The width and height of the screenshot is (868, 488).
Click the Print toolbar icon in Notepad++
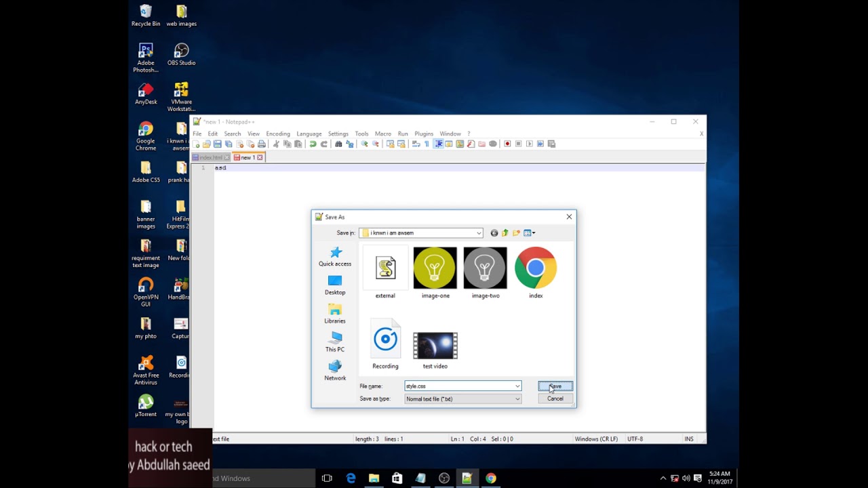pyautogui.click(x=262, y=144)
